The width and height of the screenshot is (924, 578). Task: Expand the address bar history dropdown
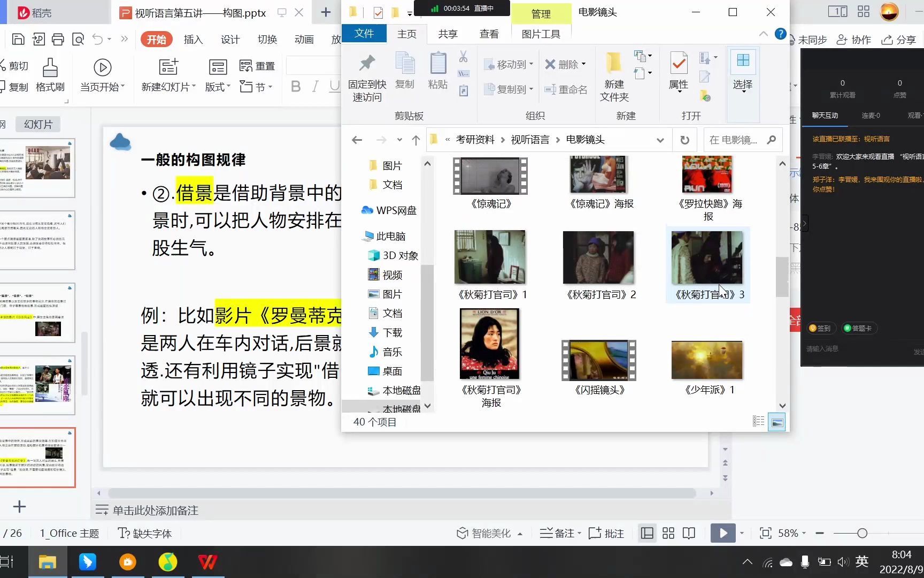(660, 140)
